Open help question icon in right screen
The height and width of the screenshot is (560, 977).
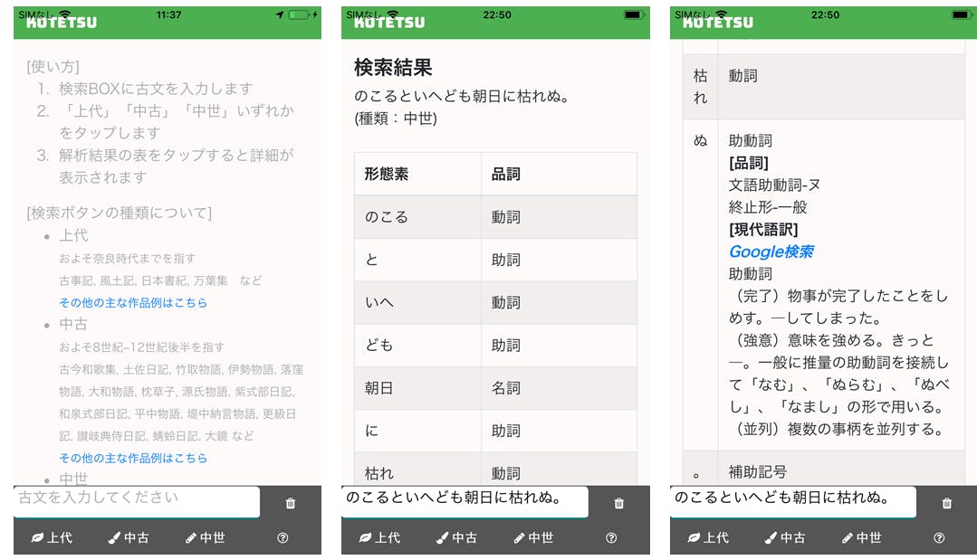coord(939,537)
